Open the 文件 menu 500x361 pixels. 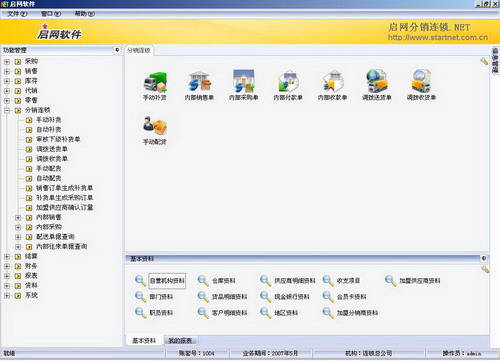point(17,14)
